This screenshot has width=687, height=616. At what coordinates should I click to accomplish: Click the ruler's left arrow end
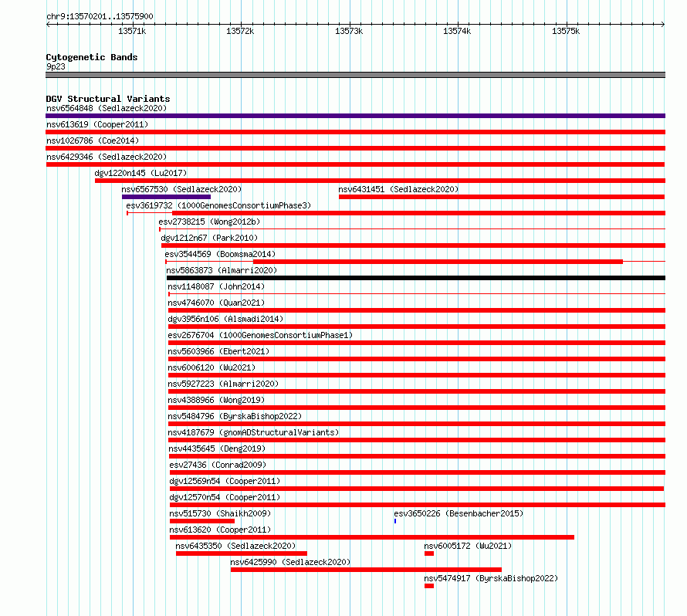point(48,25)
